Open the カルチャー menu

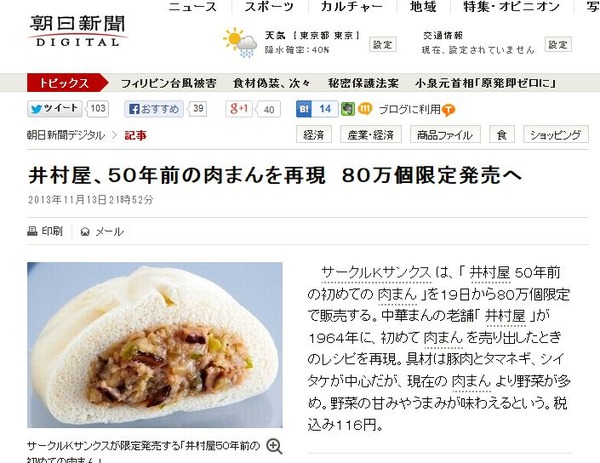pos(352,7)
